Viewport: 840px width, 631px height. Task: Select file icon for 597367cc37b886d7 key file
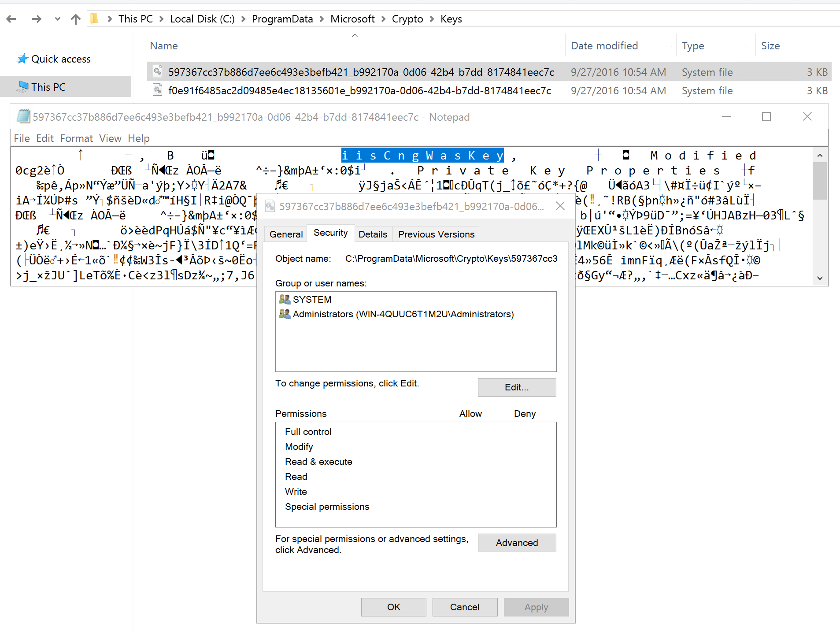(157, 71)
